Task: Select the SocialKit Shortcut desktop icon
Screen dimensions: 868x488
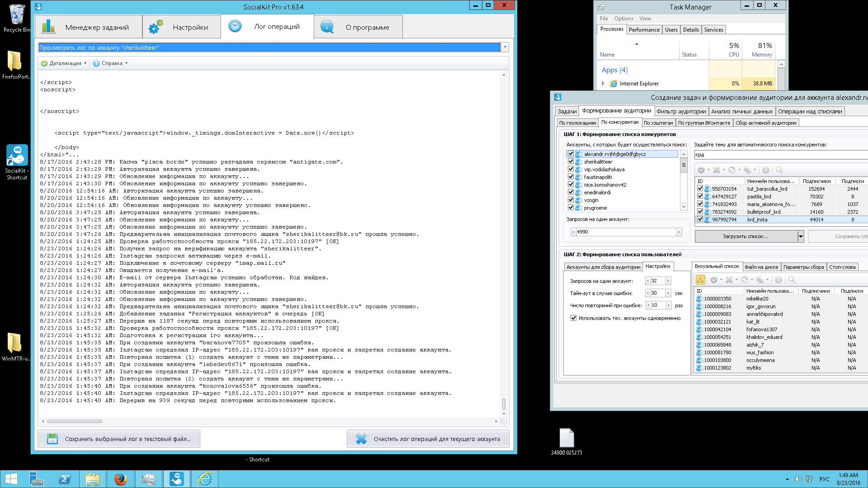Action: [17, 162]
